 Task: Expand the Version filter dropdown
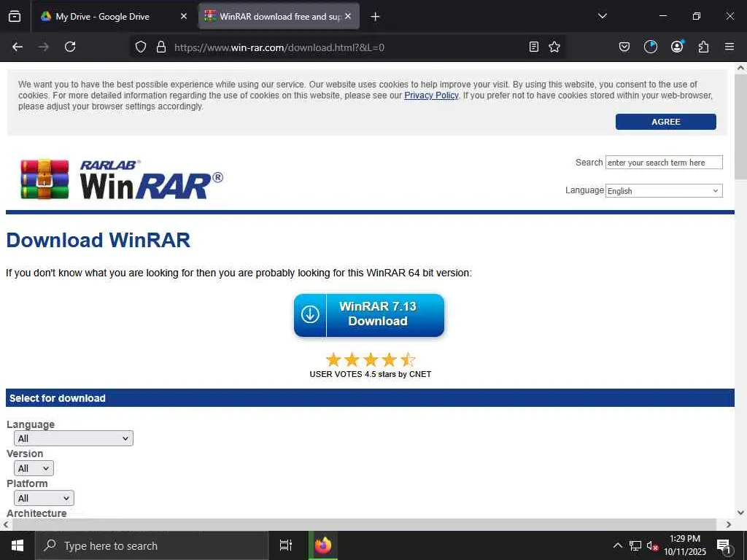[x=34, y=469]
